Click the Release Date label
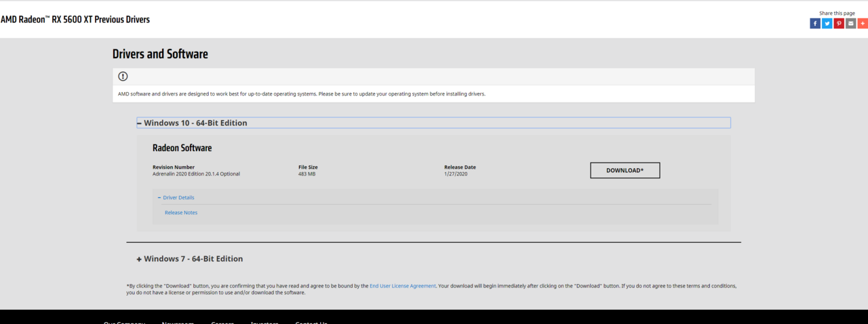Viewport: 868px width, 324px height. 460,167
